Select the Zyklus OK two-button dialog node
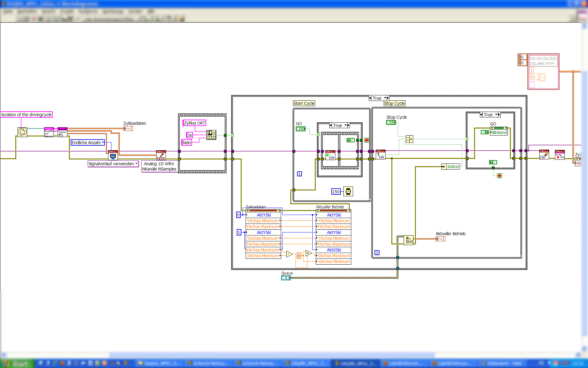 click(211, 135)
